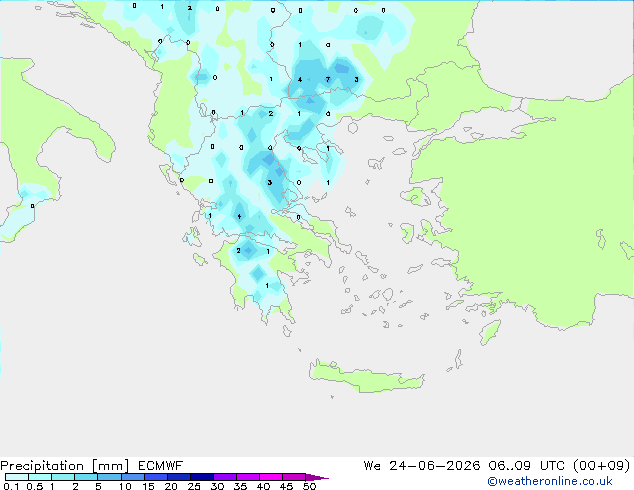Image resolution: width=634 pixels, height=490 pixels.
Task: Pick the 10–15 mm legend color swatch
Action: click(132, 477)
